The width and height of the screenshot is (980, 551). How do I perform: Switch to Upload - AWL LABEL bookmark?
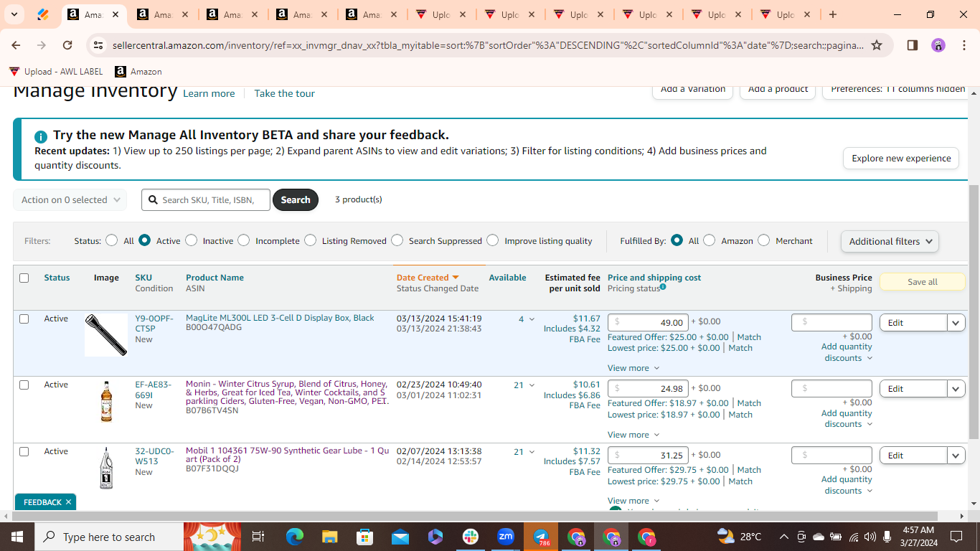tap(56, 72)
